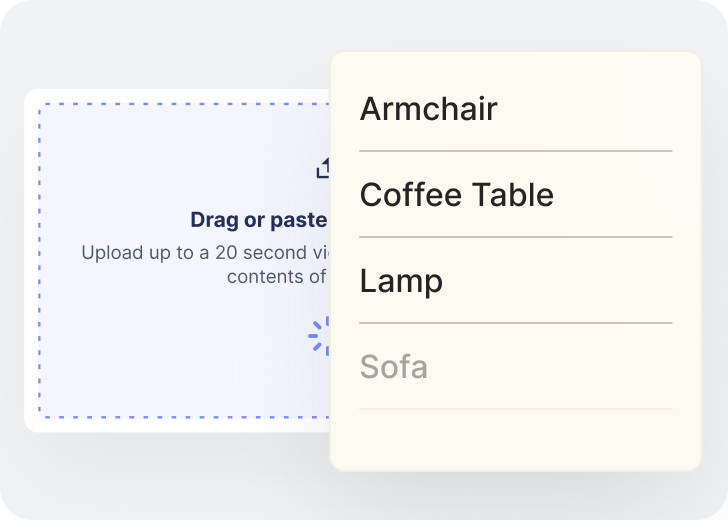Select the greyed-out Sofa option
728x520 pixels.
[394, 367]
